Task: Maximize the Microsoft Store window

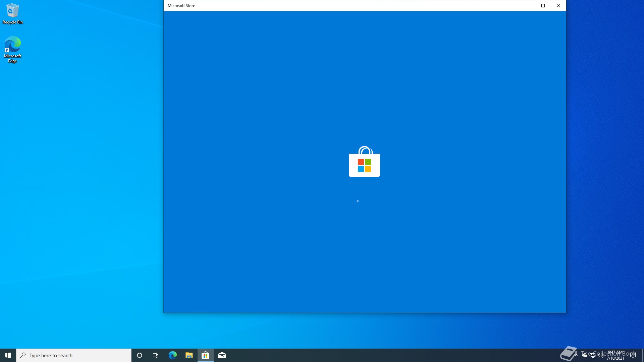Action: pos(543,6)
